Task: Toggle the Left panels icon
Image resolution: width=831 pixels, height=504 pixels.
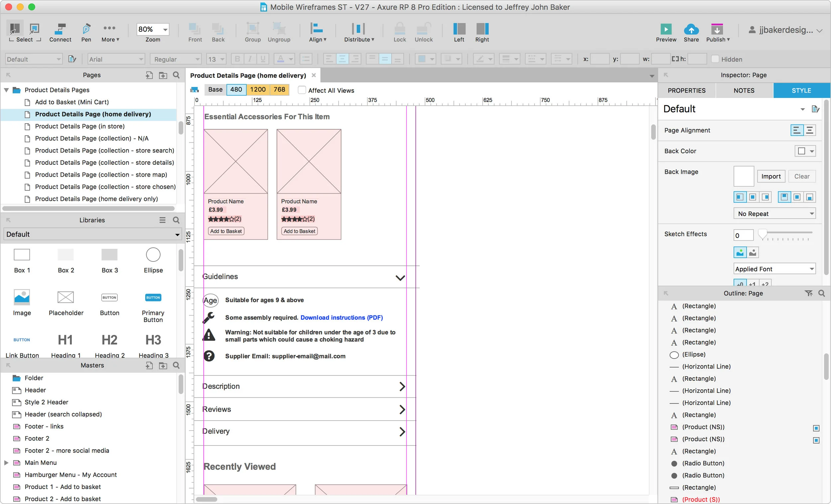Action: click(459, 29)
